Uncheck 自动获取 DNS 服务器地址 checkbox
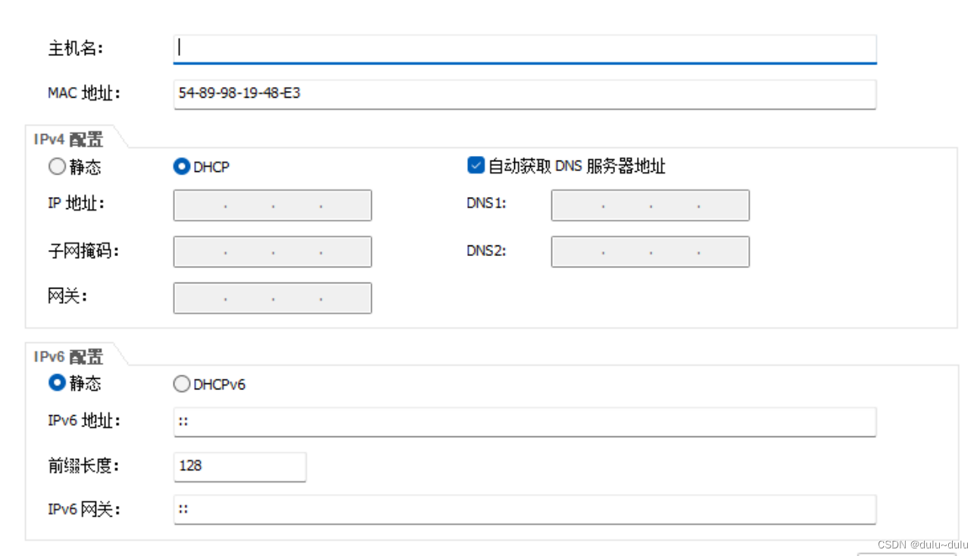This screenshot has height=556, width=980. (x=476, y=166)
